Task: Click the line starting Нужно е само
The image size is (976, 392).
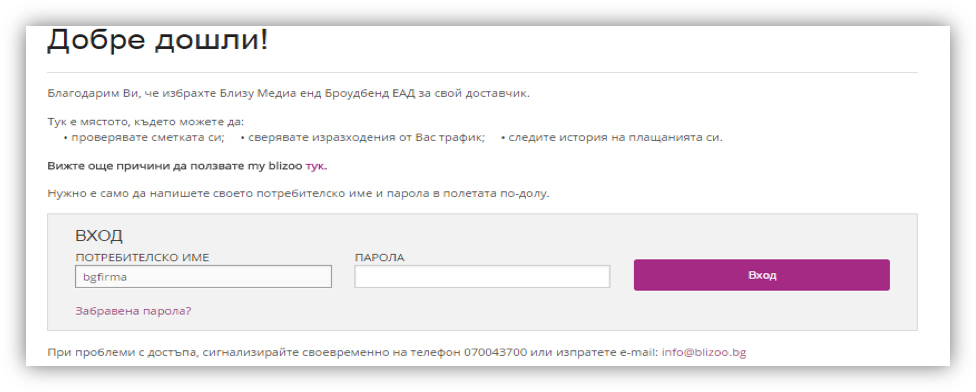Action: [x=298, y=194]
